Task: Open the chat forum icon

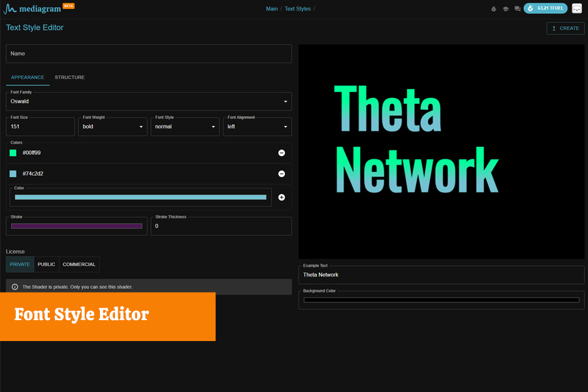Action: (517, 9)
